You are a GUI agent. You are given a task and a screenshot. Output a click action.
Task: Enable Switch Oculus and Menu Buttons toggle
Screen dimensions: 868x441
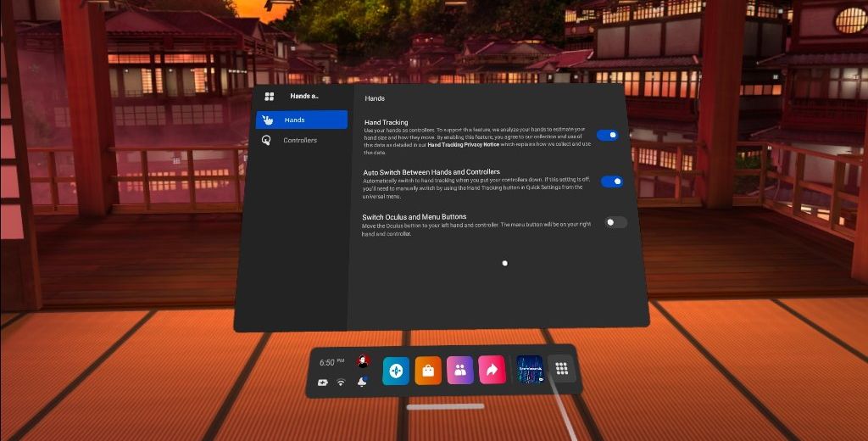point(615,222)
